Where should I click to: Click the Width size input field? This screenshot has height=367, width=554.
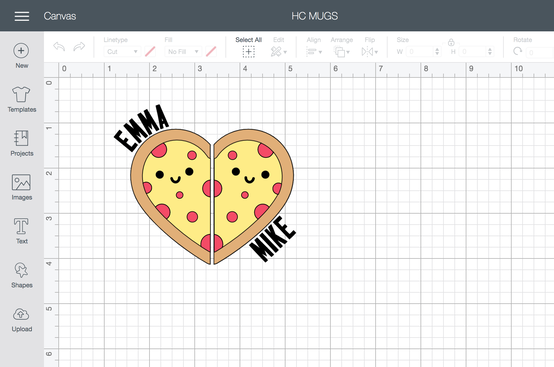tap(419, 52)
